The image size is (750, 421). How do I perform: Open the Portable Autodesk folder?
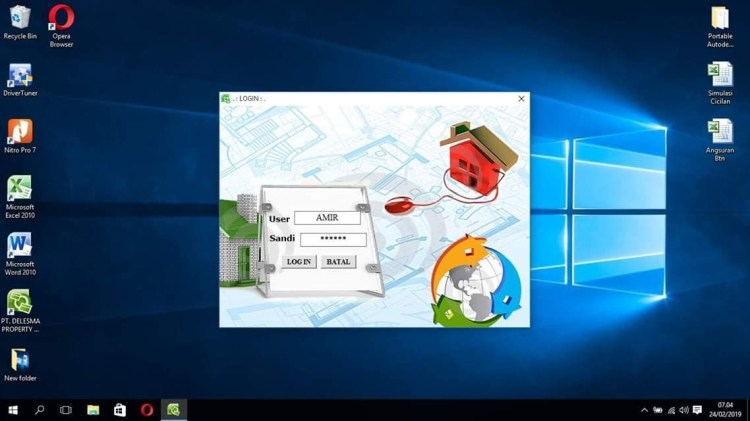tap(720, 18)
